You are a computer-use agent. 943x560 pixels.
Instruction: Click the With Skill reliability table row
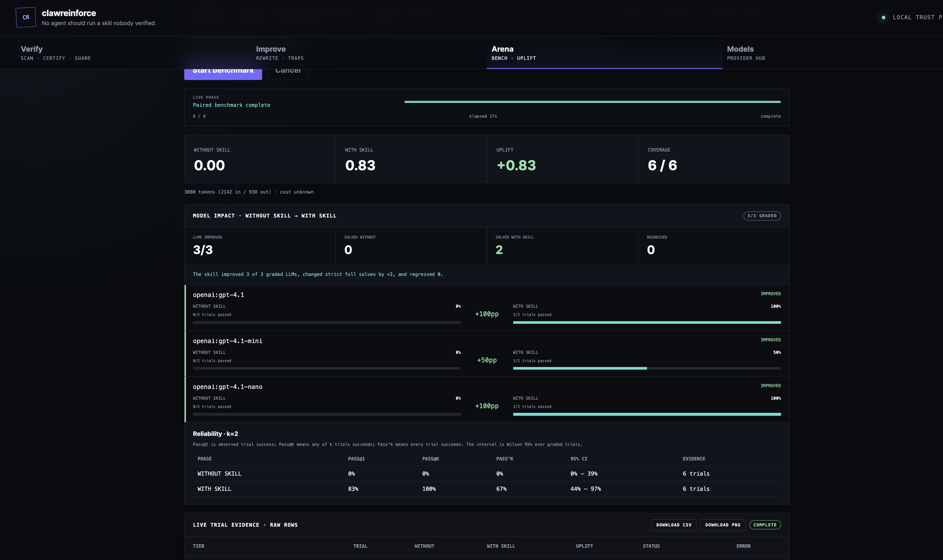(x=487, y=489)
